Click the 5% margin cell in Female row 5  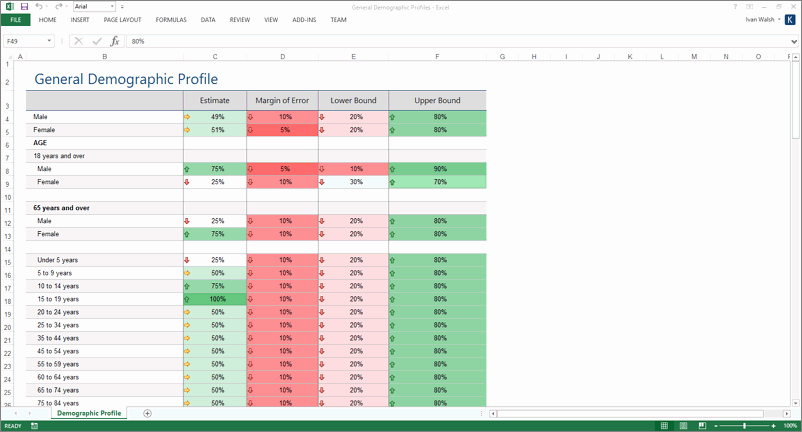pyautogui.click(x=282, y=130)
